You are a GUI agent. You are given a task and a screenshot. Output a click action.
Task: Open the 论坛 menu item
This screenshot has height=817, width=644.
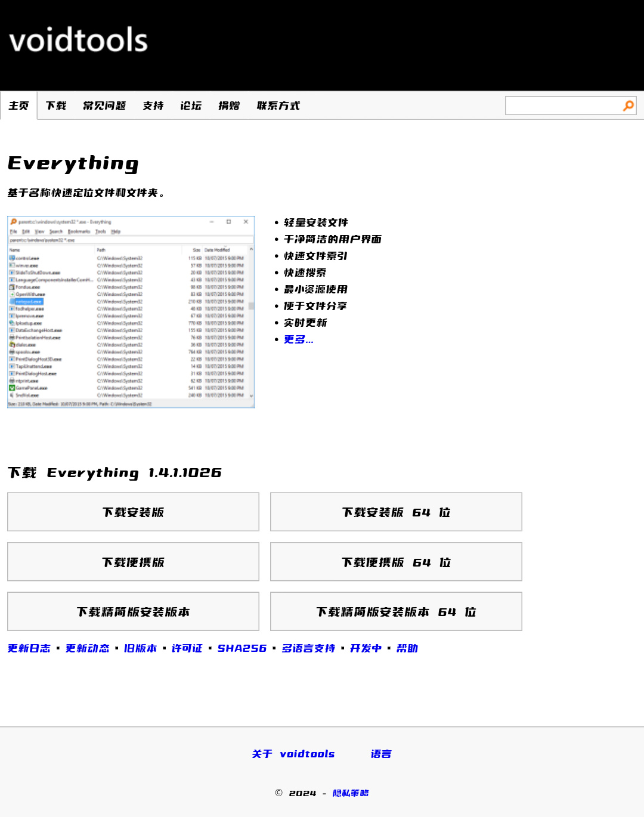pos(191,106)
